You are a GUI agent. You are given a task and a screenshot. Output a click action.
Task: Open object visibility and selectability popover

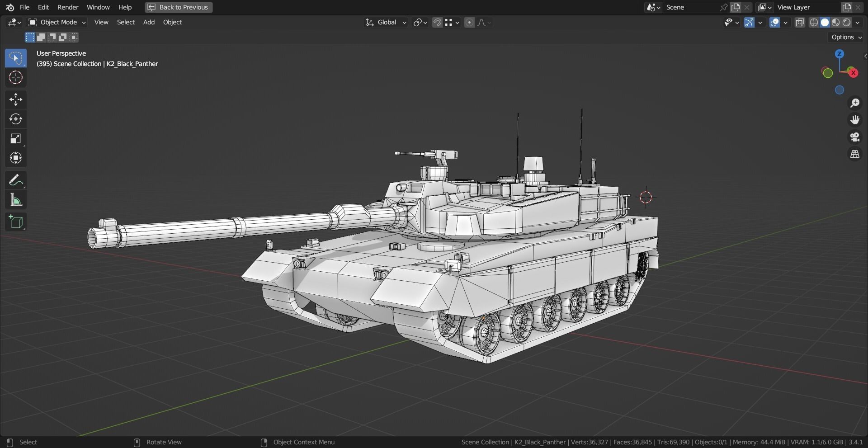click(x=731, y=22)
